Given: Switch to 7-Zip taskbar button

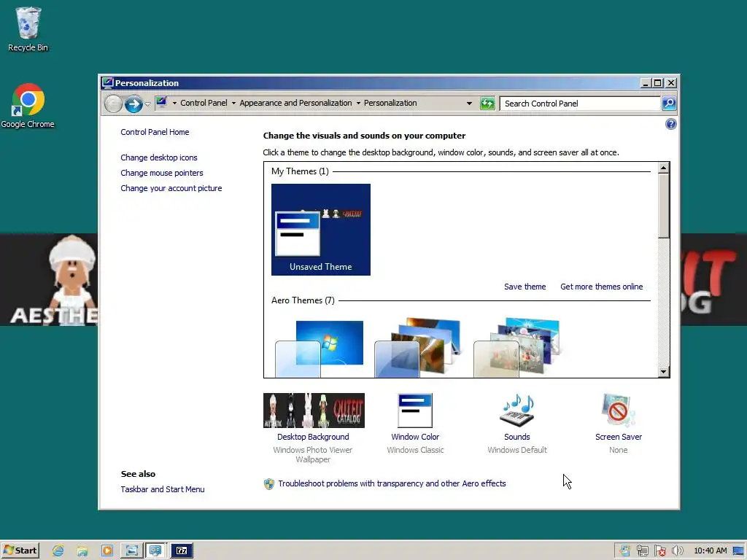Looking at the screenshot, I should [182, 551].
